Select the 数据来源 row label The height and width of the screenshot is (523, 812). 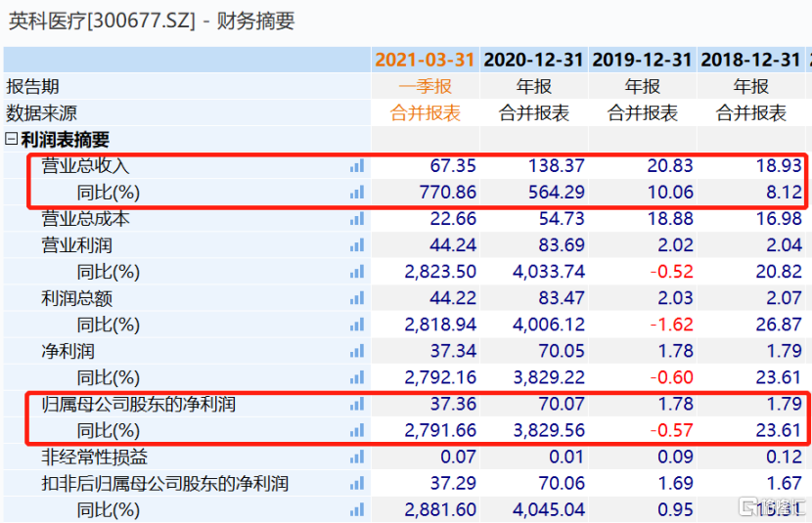pyautogui.click(x=41, y=112)
